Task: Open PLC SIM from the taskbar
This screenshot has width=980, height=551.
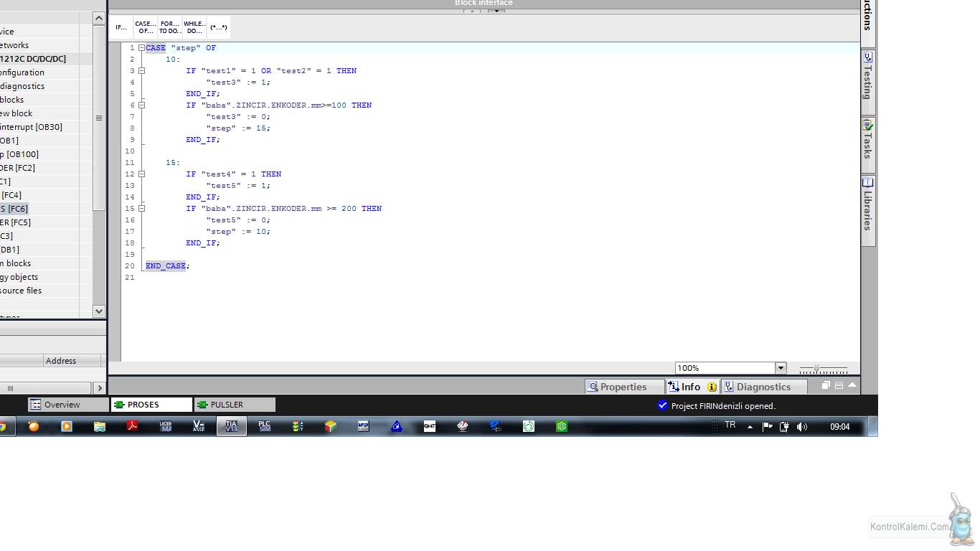Action: click(x=265, y=426)
